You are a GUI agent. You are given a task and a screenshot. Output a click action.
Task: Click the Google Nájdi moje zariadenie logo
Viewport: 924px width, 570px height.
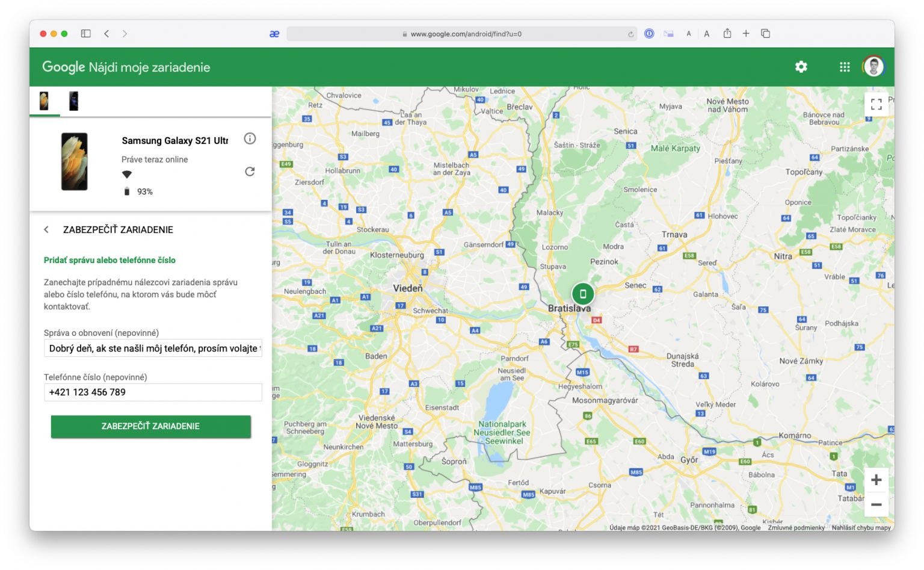[126, 67]
